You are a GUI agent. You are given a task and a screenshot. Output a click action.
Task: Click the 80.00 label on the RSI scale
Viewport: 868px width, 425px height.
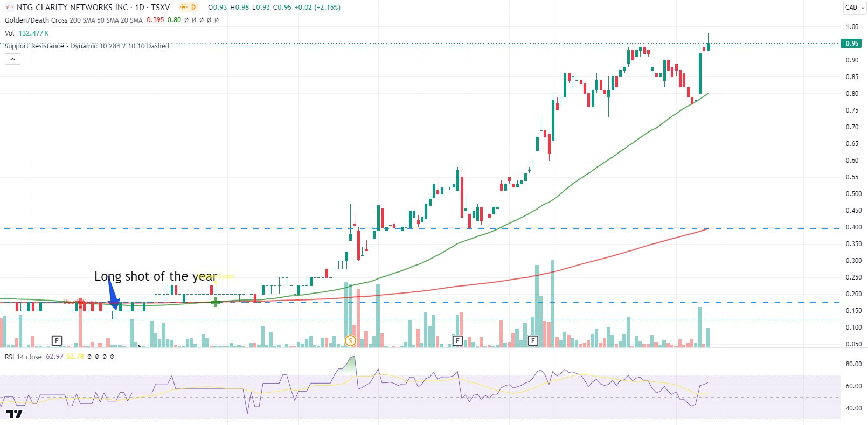click(x=853, y=364)
